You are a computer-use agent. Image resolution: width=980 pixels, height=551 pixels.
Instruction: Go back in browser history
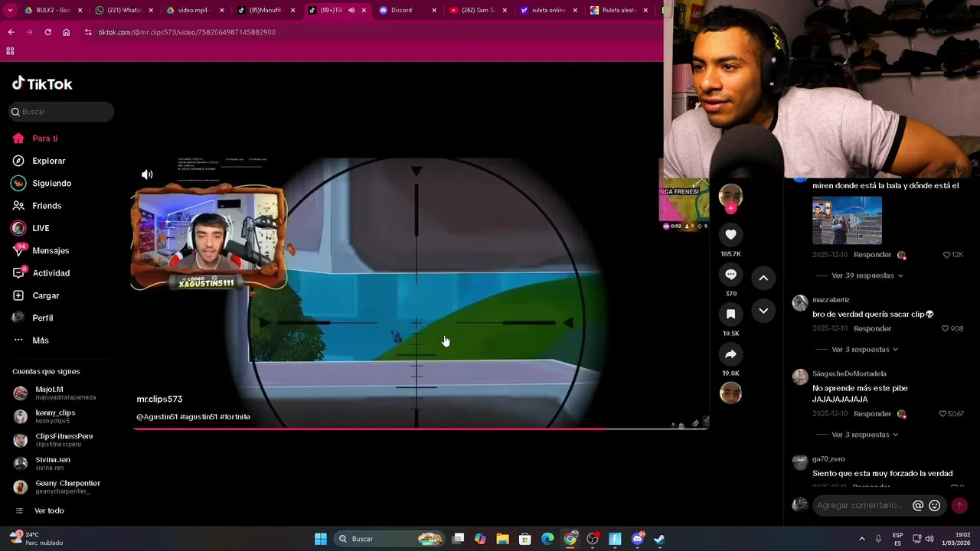coord(11,32)
